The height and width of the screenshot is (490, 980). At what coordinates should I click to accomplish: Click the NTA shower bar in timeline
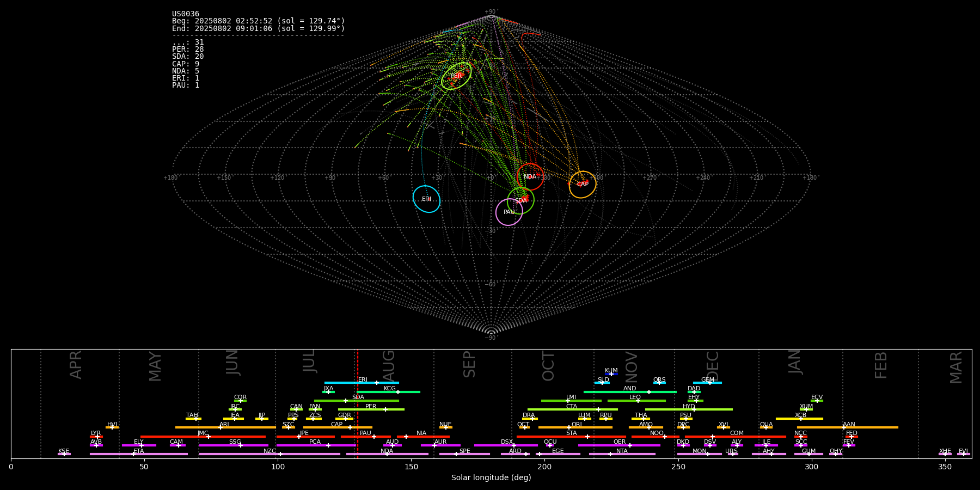point(622,454)
